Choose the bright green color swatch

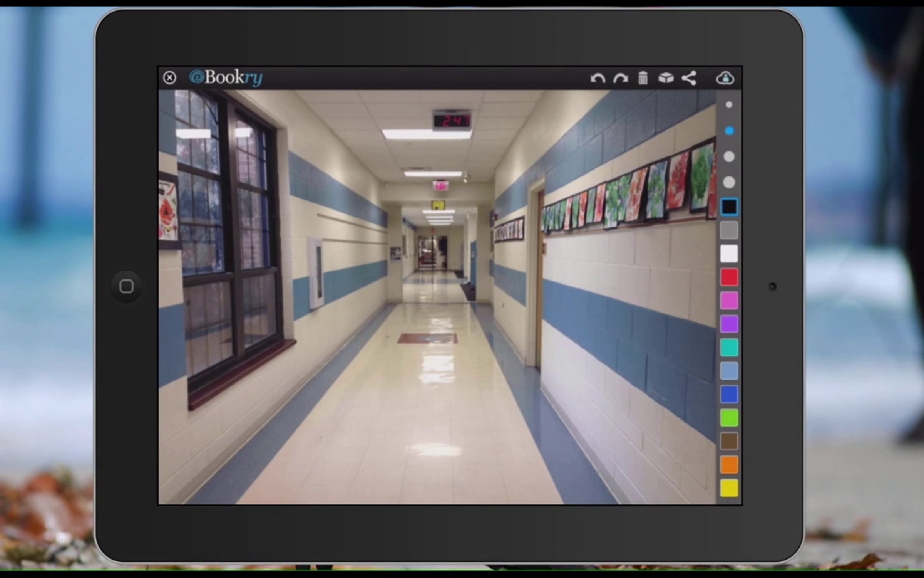(729, 418)
